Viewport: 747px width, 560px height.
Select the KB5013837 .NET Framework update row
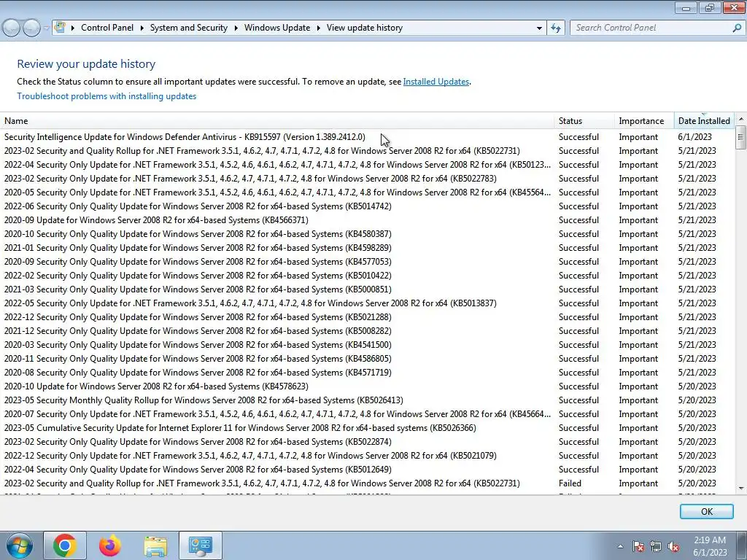coord(367,303)
